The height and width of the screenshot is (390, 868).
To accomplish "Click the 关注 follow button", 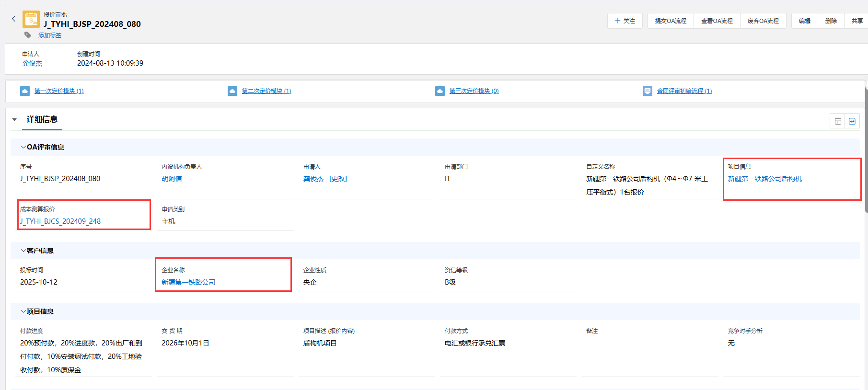I will click(625, 21).
